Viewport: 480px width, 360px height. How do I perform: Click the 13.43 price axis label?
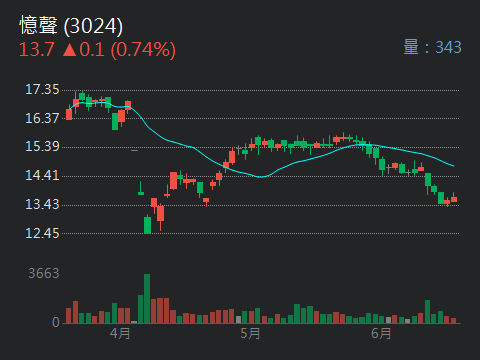(42, 204)
